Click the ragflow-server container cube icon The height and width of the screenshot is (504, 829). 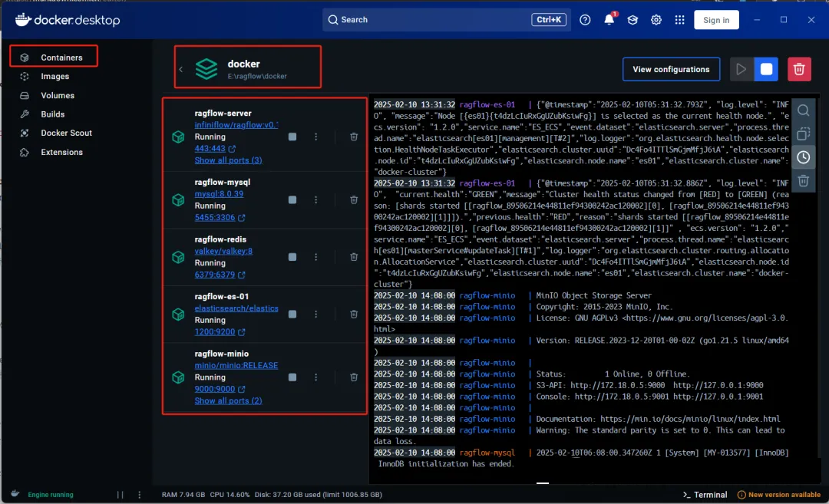pos(178,137)
